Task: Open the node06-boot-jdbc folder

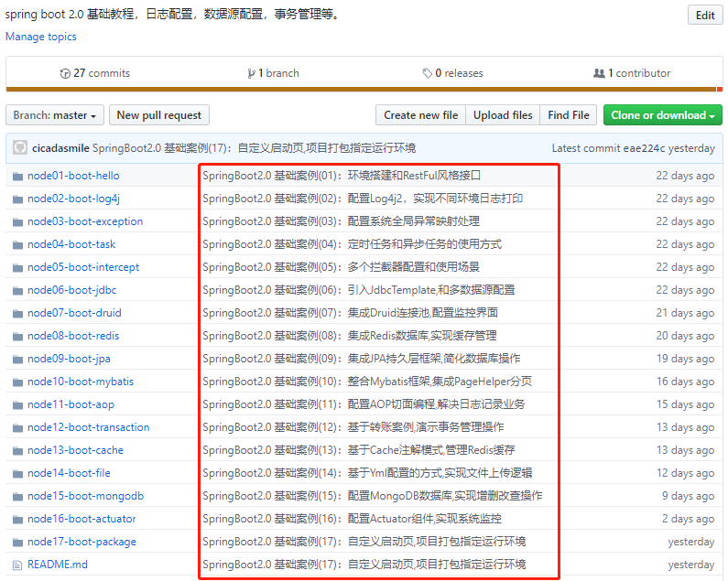Action: click(72, 290)
